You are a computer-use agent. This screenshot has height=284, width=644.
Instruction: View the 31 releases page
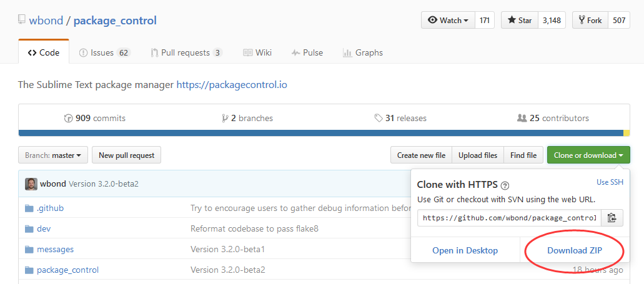(x=400, y=118)
